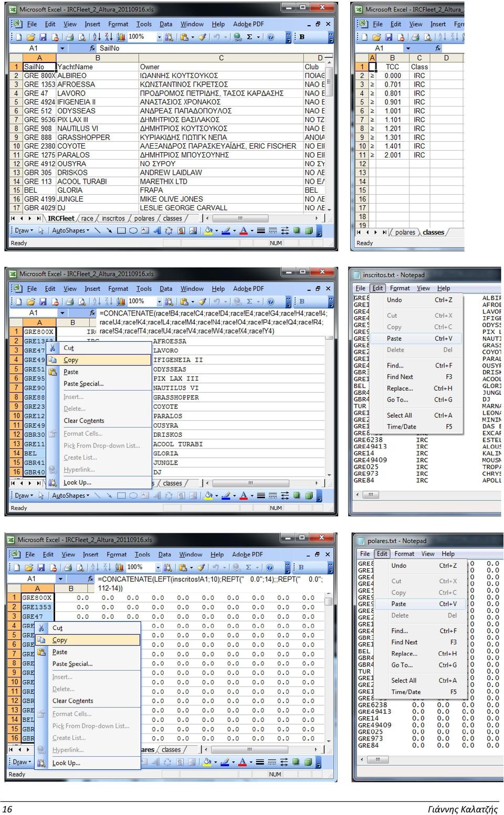Click the fx Insert Function icon in the IRCFleet-sheet Excel window
Image resolution: width=504 pixels, height=815 pixels.
coord(92,48)
